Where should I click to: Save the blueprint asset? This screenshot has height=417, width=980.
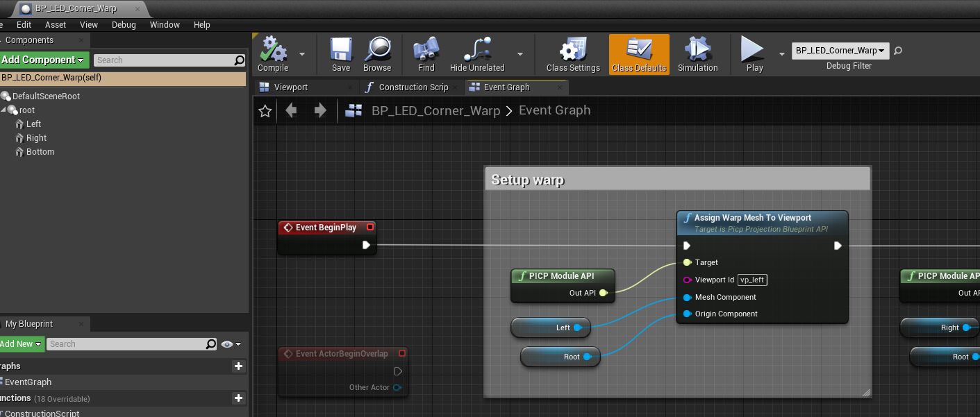pyautogui.click(x=341, y=54)
